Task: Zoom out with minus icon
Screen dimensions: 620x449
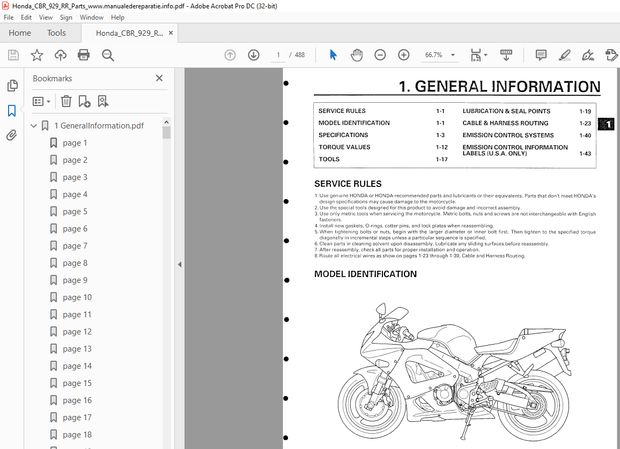Action: tap(380, 55)
